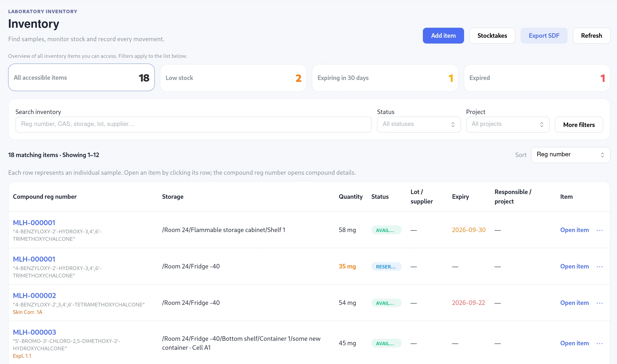Image resolution: width=617 pixels, height=364 pixels.
Task: Show More filters
Action: 579,125
